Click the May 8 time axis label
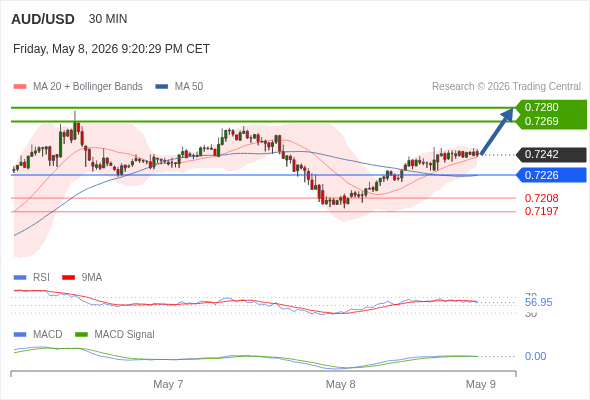 click(341, 384)
